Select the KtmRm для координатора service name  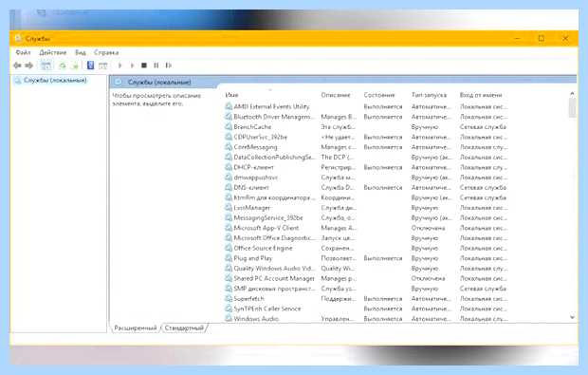274,197
